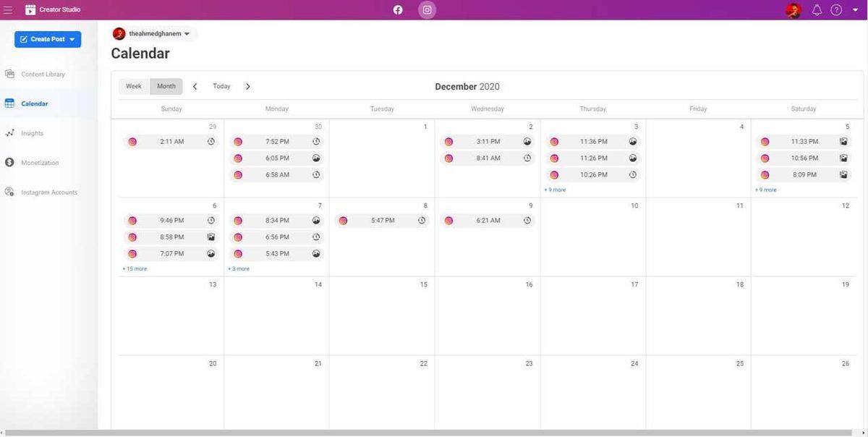Open Content Library in sidebar
868x437 pixels.
click(x=43, y=75)
